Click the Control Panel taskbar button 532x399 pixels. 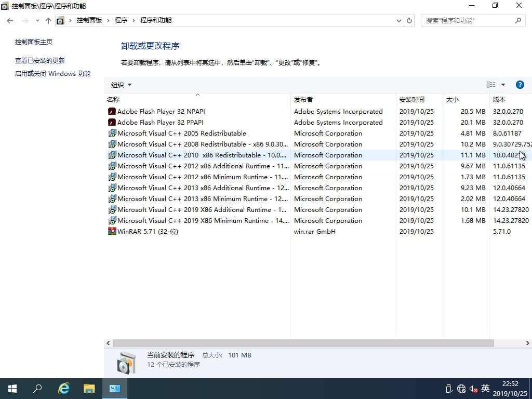[x=115, y=389]
